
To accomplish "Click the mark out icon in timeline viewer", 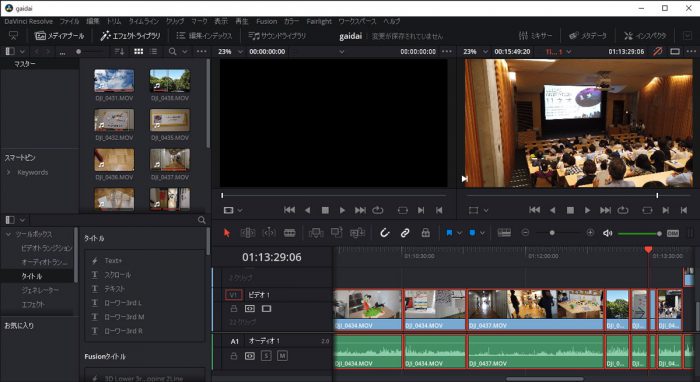I will (x=683, y=210).
